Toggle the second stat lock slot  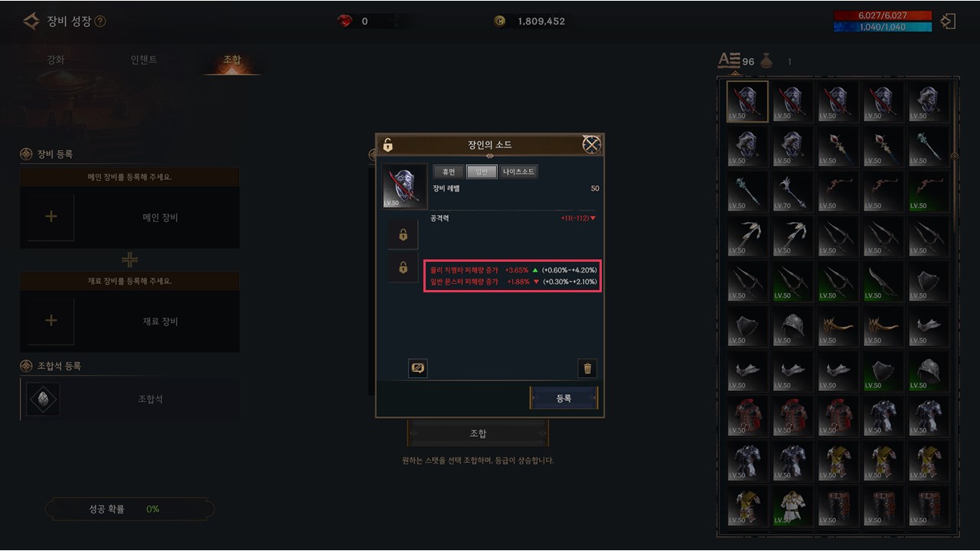(403, 269)
